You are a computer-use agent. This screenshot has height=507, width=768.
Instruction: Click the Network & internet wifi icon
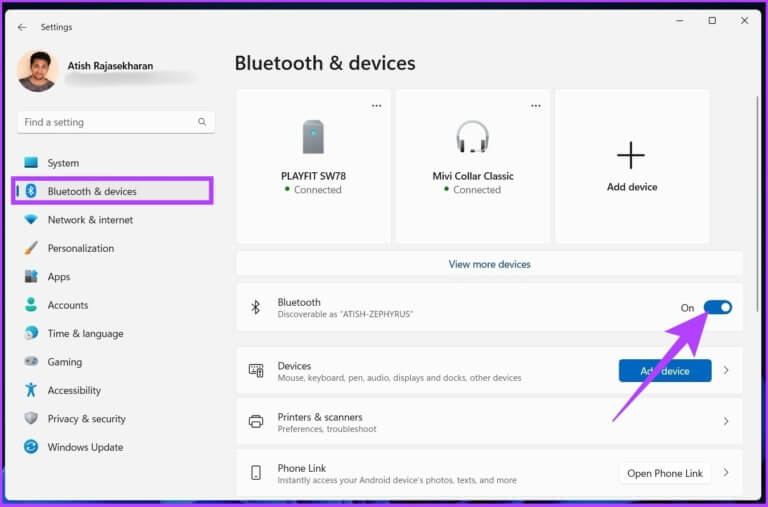(31, 219)
